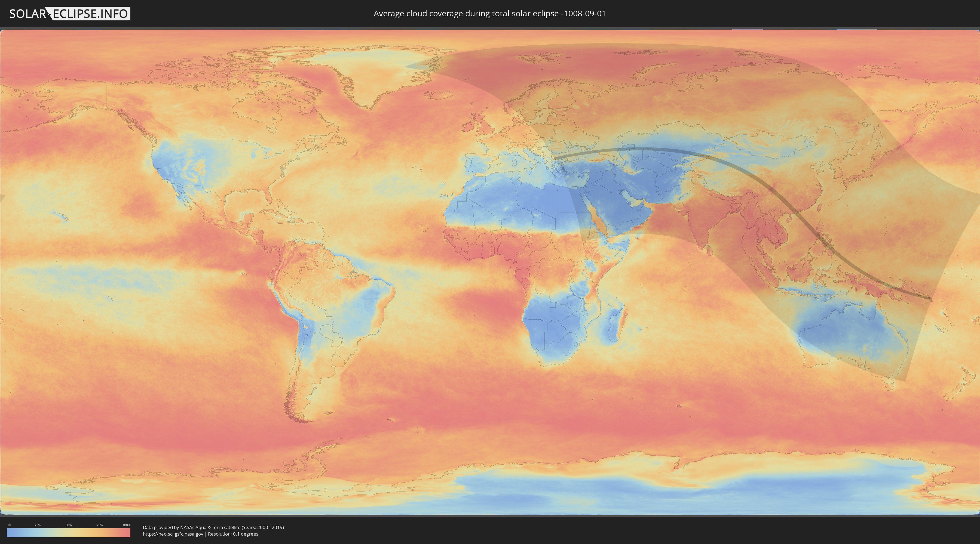
Task: Click the NASA Aqua & Terra data credit
Action: (x=213, y=527)
